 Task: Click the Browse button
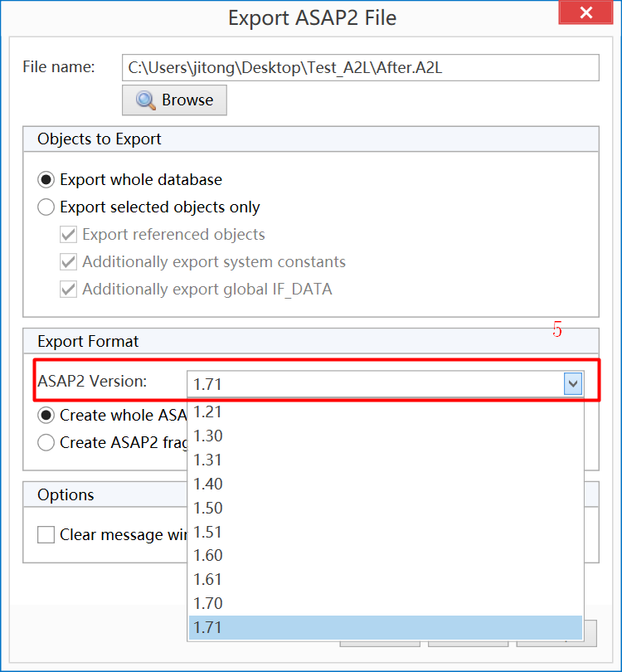tap(174, 100)
